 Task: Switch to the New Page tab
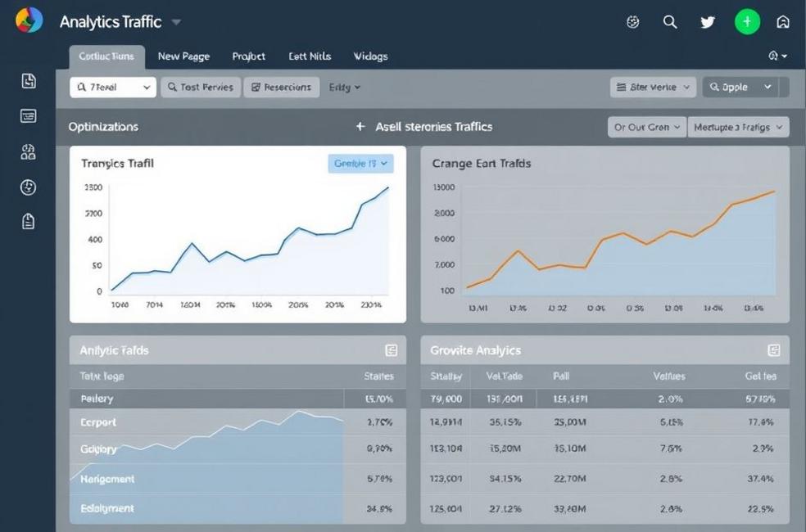point(183,56)
